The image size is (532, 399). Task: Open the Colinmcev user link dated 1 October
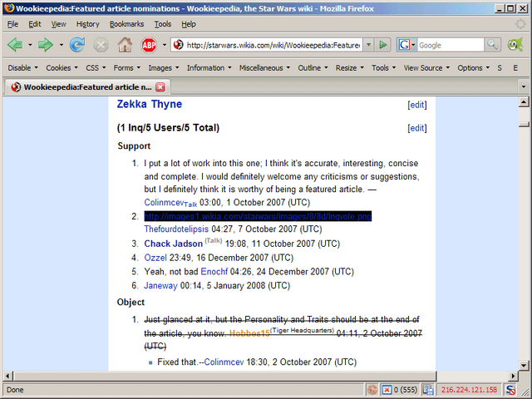(165, 203)
